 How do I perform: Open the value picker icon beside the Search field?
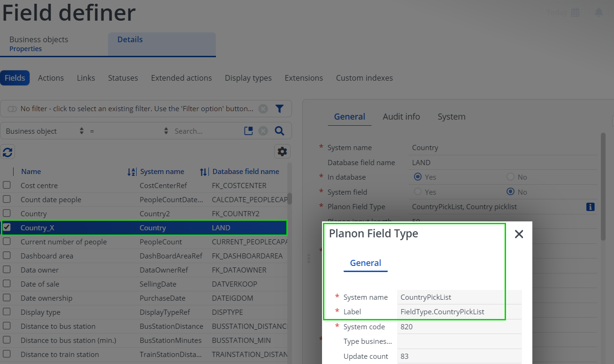pyautogui.click(x=249, y=131)
